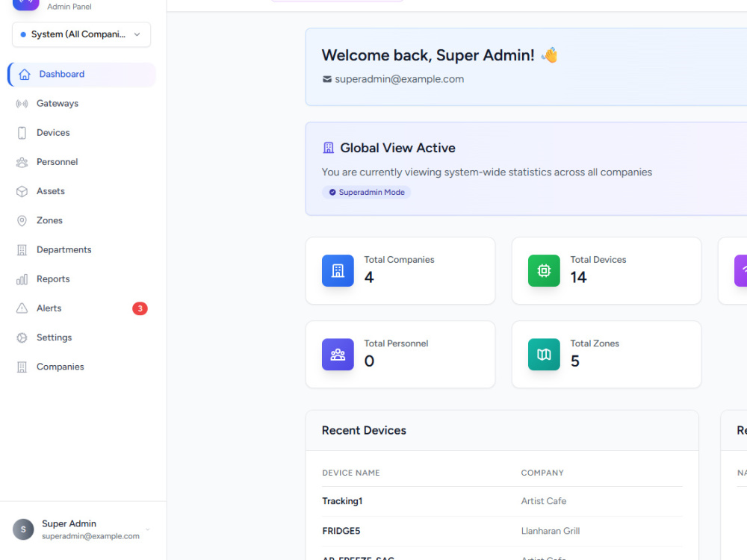Click the Welcome back, Super Admin heading
The height and width of the screenshot is (560, 747).
coord(428,55)
